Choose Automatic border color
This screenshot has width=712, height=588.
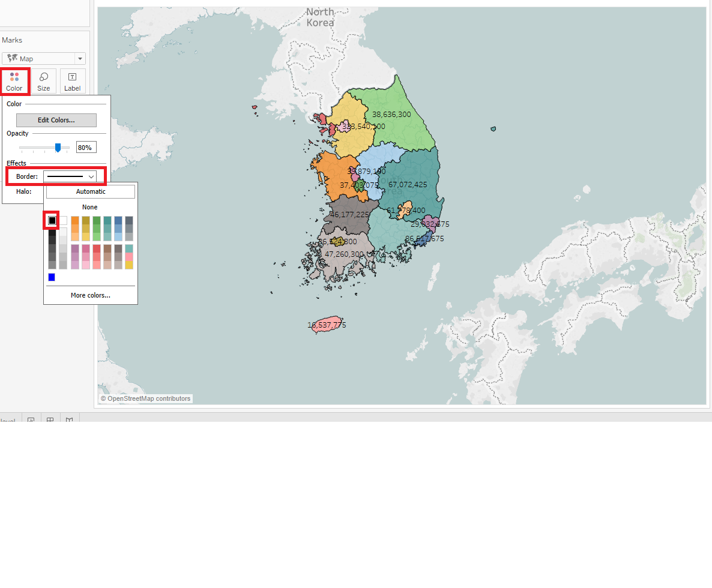click(91, 191)
